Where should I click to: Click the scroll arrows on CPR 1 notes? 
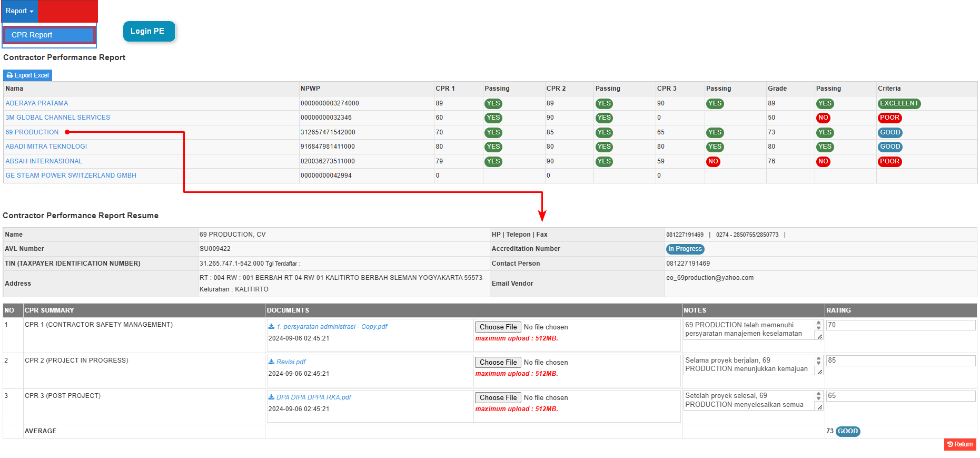coord(818,325)
